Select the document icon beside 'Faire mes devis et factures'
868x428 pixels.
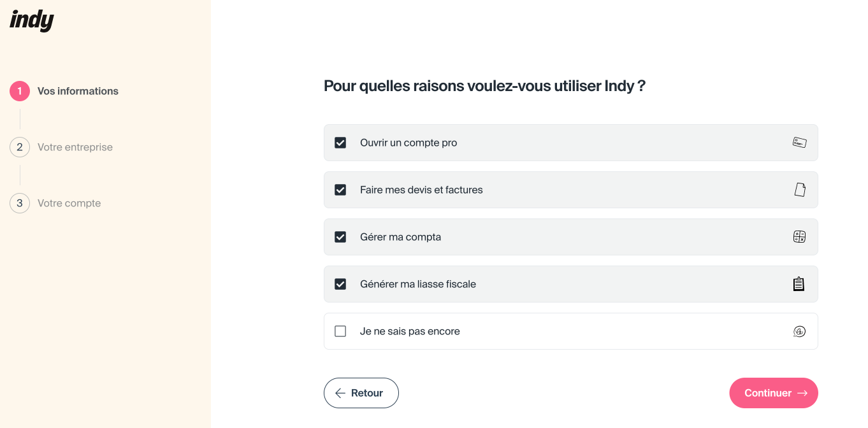[x=799, y=189]
